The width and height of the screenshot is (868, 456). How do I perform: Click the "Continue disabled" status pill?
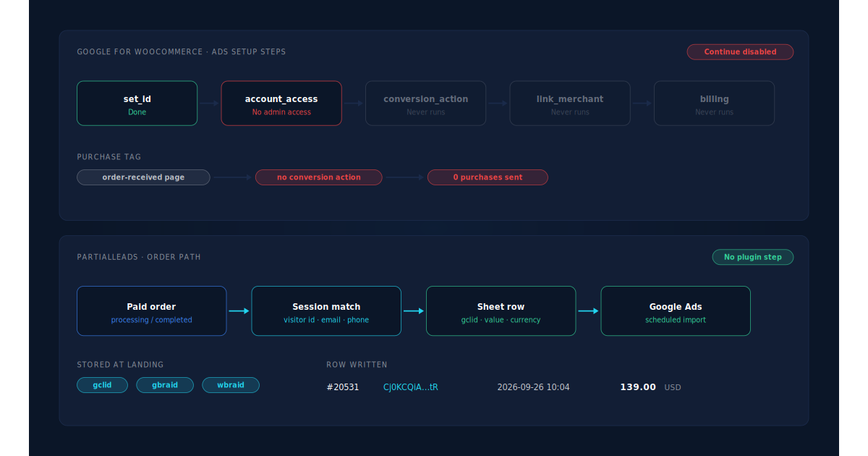tap(740, 52)
